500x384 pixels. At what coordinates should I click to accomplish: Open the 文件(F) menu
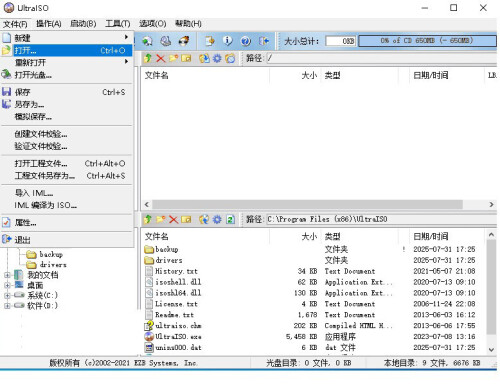(15, 24)
